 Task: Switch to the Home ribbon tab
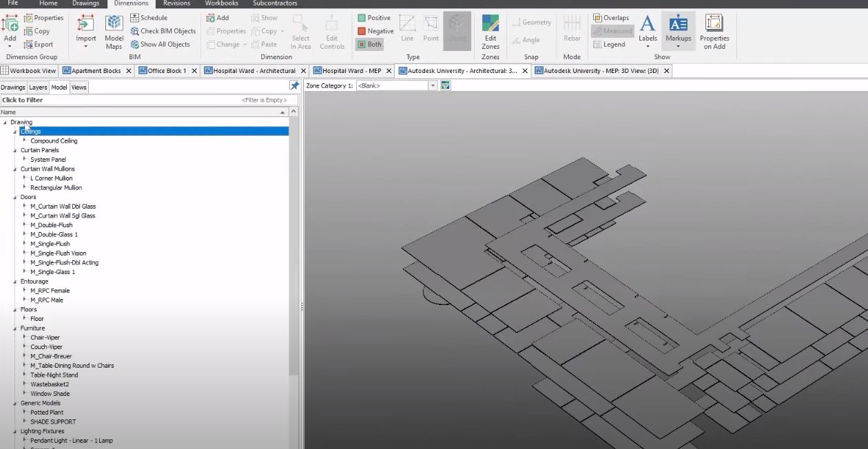(48, 3)
